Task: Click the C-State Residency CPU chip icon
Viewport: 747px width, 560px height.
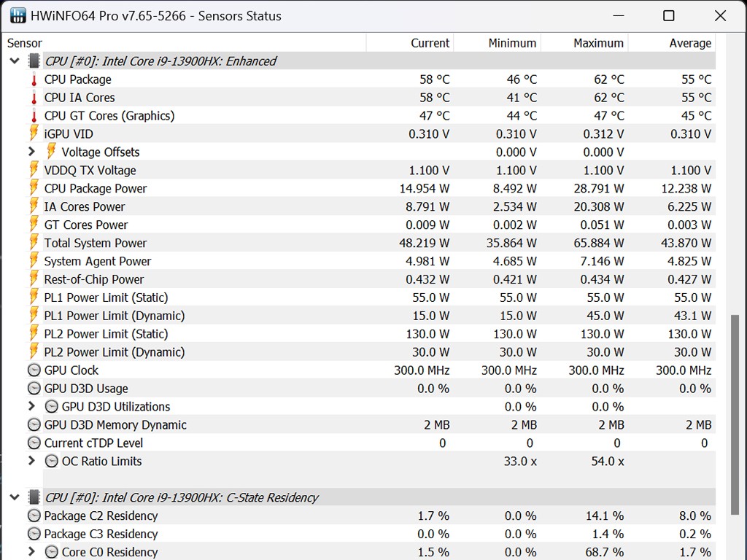Action: [x=34, y=498]
